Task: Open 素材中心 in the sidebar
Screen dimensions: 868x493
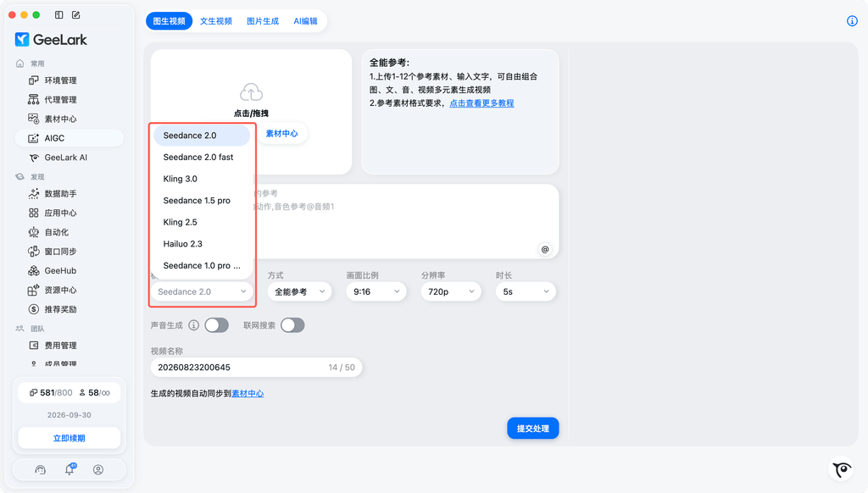Action: tap(70, 119)
